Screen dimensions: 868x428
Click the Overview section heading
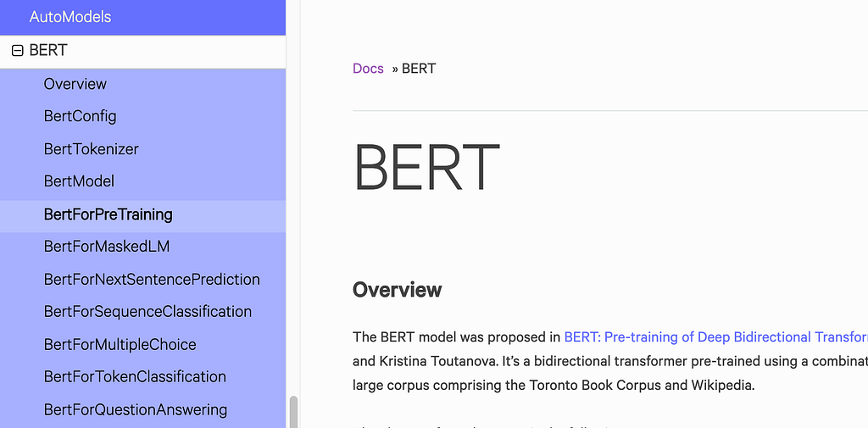[397, 290]
